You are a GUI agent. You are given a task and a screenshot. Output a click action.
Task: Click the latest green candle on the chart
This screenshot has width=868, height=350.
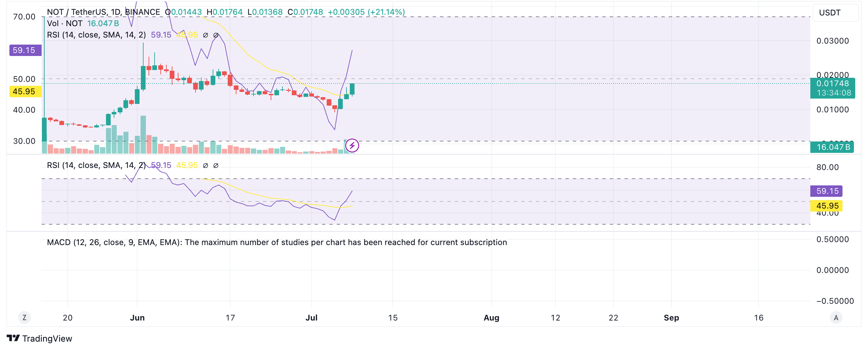tap(352, 89)
